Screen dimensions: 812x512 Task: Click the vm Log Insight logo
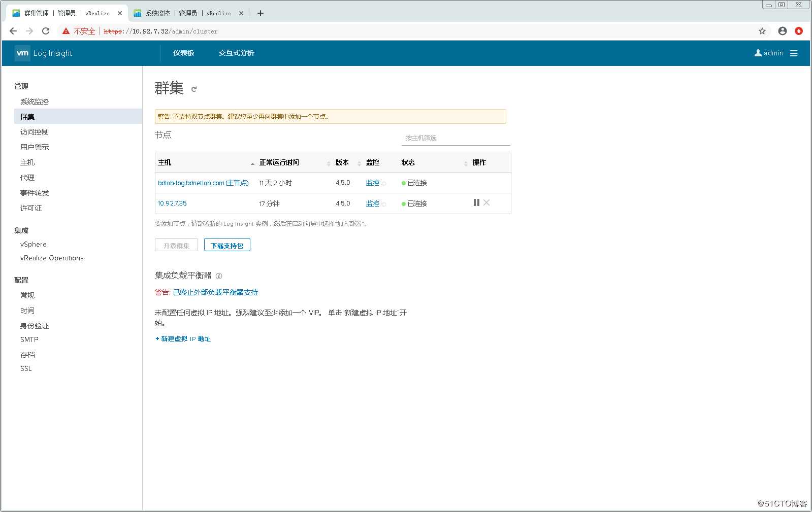[44, 53]
